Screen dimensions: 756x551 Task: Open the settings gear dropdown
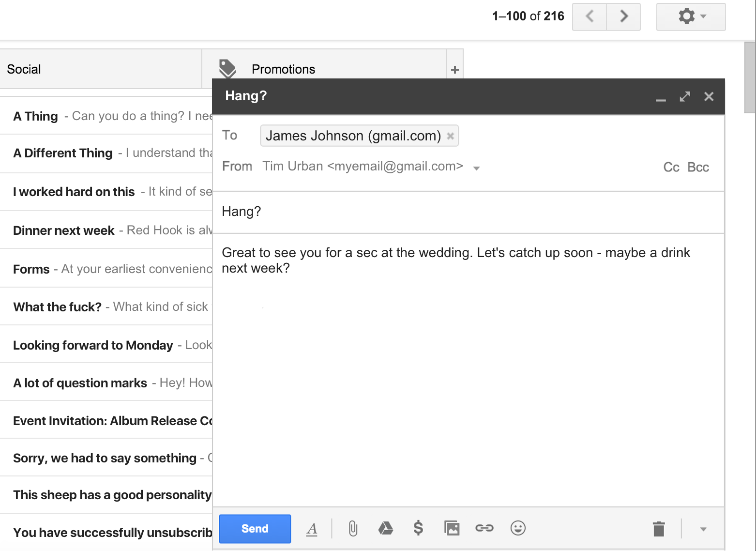pos(691,17)
